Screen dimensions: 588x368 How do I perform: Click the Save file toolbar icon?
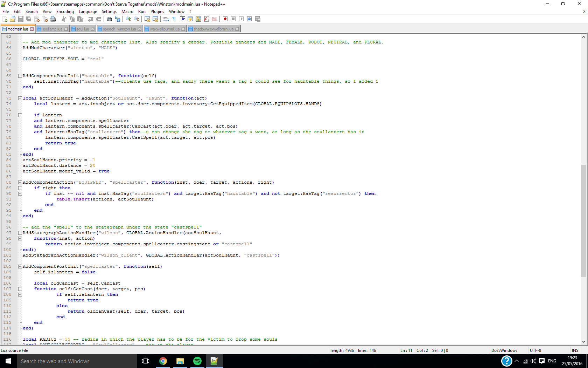[21, 19]
